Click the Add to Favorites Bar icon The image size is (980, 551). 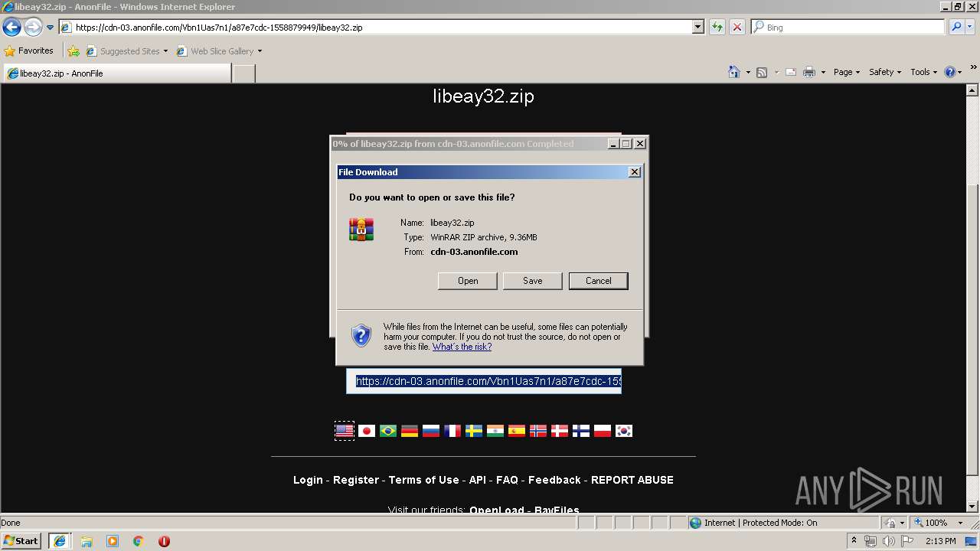73,51
